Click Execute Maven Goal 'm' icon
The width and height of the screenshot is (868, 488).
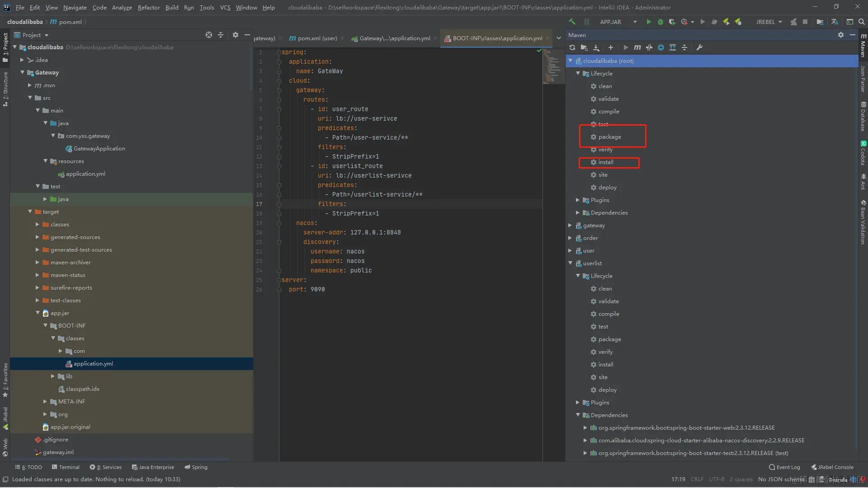pyautogui.click(x=637, y=47)
